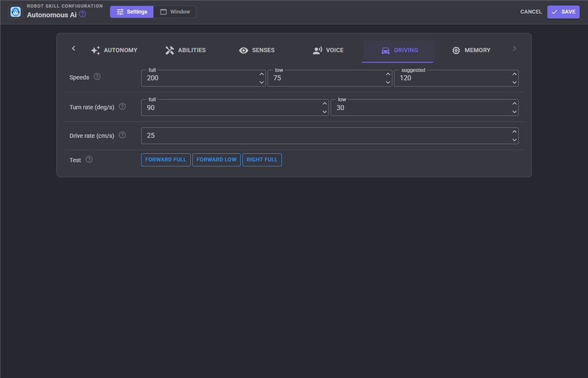Switch to the Window view
The width and height of the screenshot is (588, 378).
click(x=175, y=11)
